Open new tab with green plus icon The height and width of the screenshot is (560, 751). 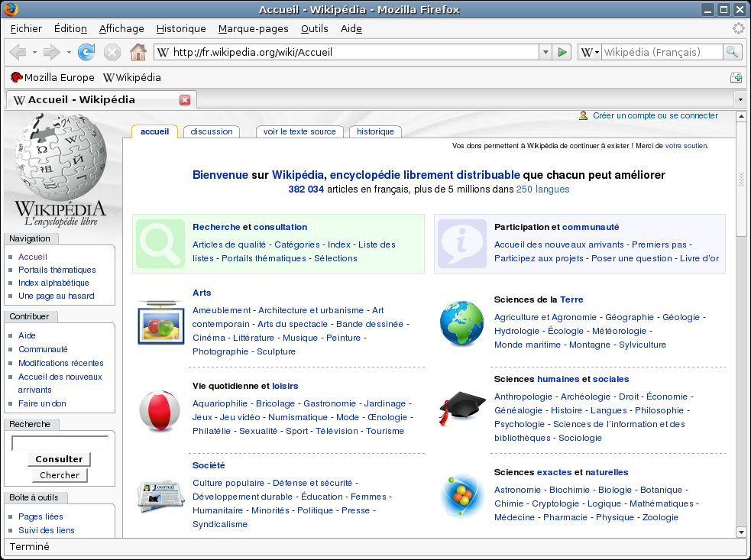pos(736,77)
